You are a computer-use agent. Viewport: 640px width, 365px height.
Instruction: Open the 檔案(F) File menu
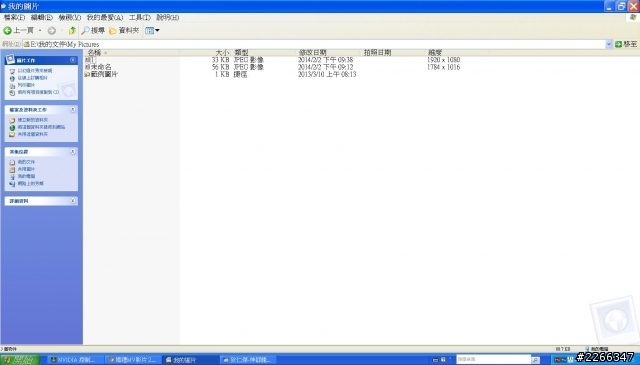tap(14, 18)
